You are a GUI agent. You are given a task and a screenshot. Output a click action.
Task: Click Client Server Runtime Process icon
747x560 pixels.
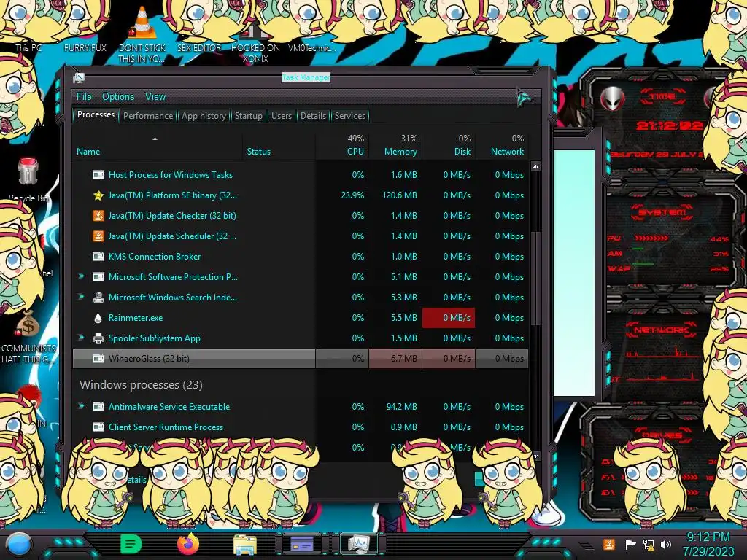pos(98,427)
